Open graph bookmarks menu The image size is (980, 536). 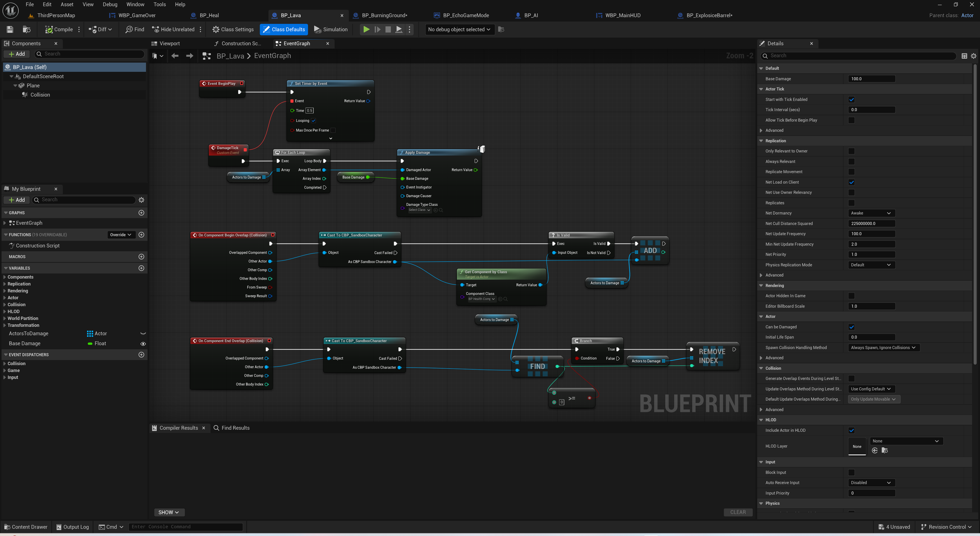tap(158, 56)
